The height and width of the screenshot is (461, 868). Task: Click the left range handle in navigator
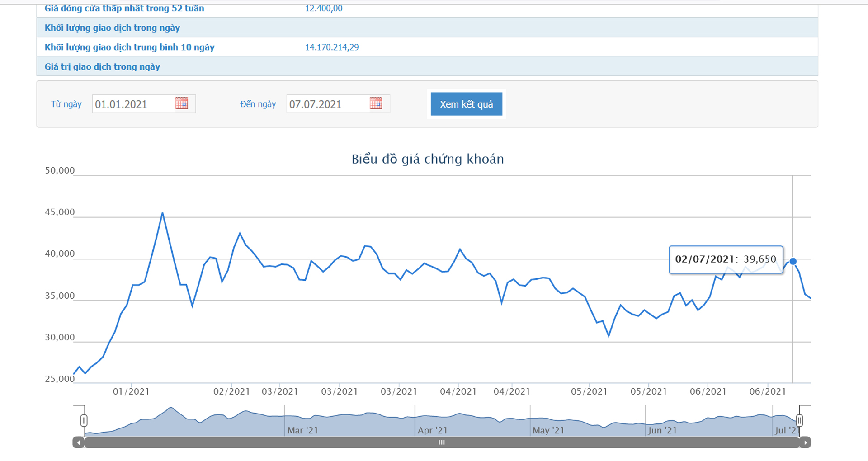point(84,421)
